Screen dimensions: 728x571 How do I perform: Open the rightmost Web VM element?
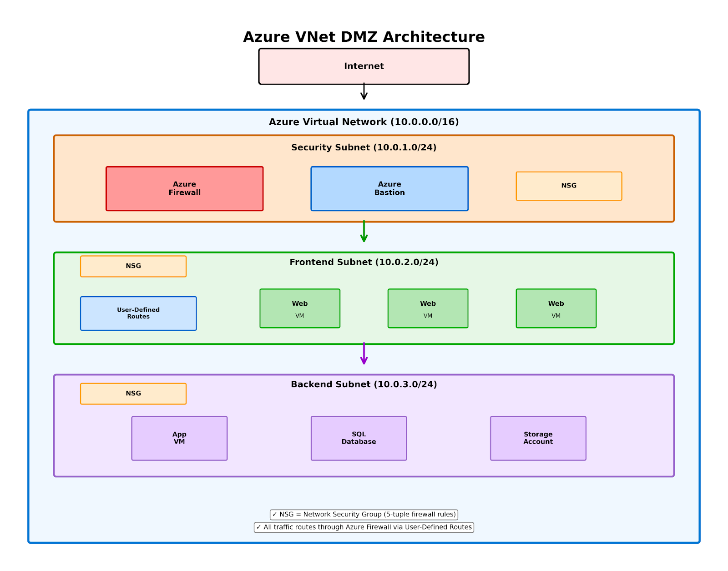click(556, 308)
